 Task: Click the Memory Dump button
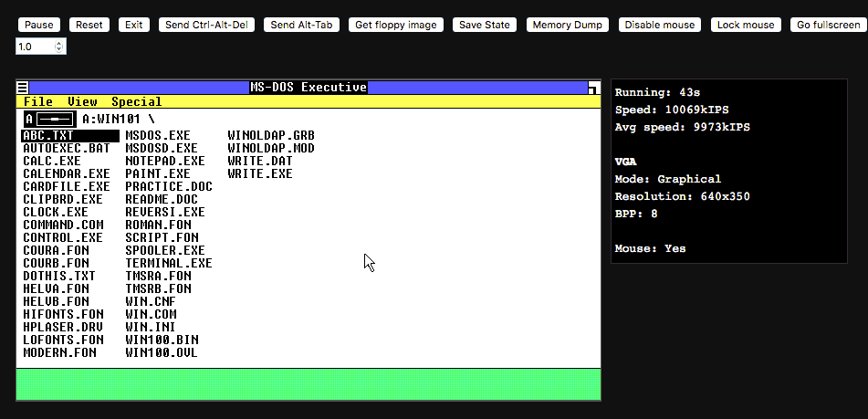coord(568,25)
